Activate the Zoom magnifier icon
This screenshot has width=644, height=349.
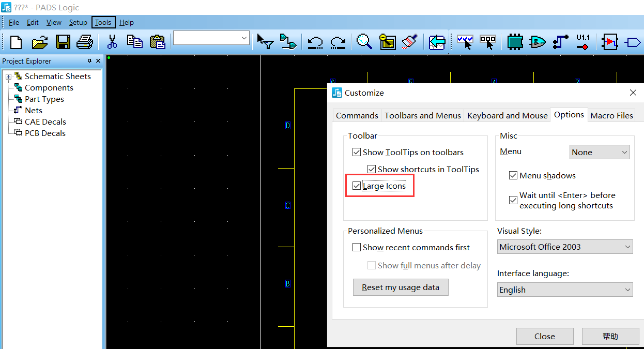click(x=364, y=42)
